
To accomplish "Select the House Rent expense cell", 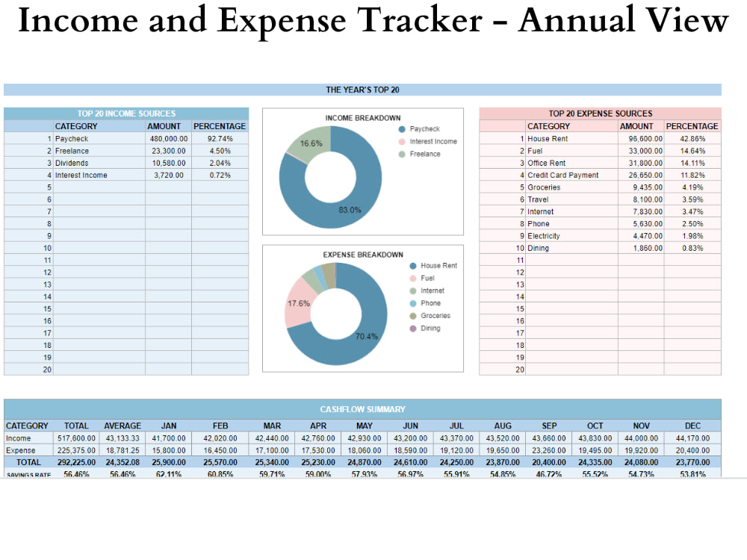I will click(571, 139).
